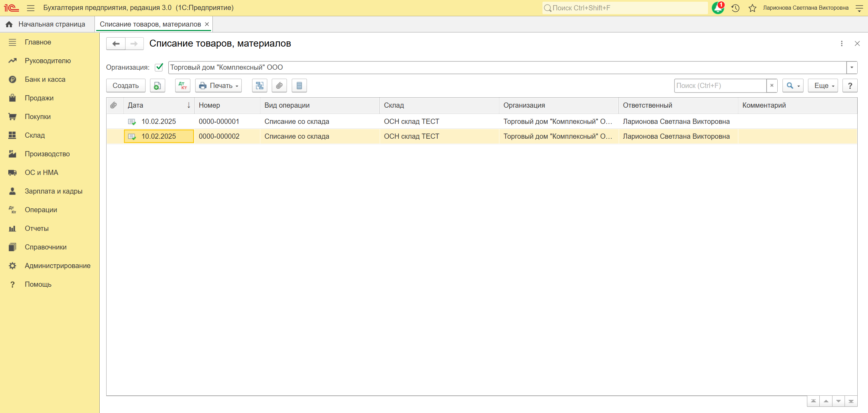Click the attachment column header icon

[113, 105]
